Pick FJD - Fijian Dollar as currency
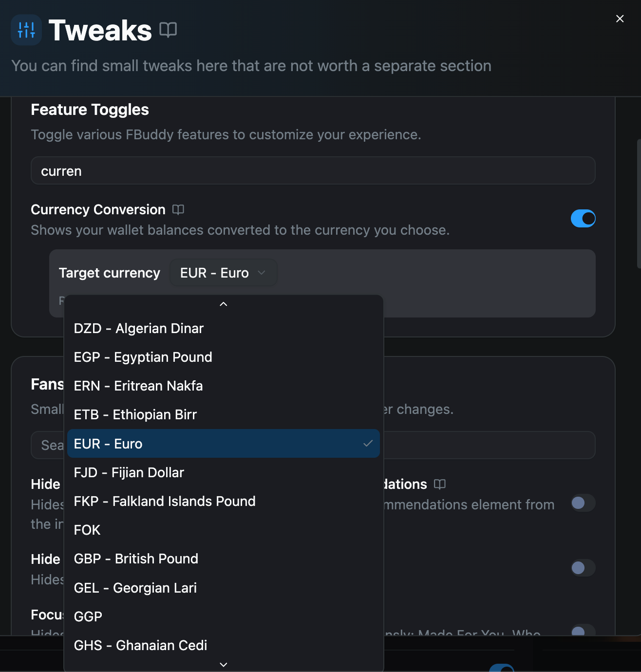This screenshot has width=641, height=672. (x=129, y=472)
